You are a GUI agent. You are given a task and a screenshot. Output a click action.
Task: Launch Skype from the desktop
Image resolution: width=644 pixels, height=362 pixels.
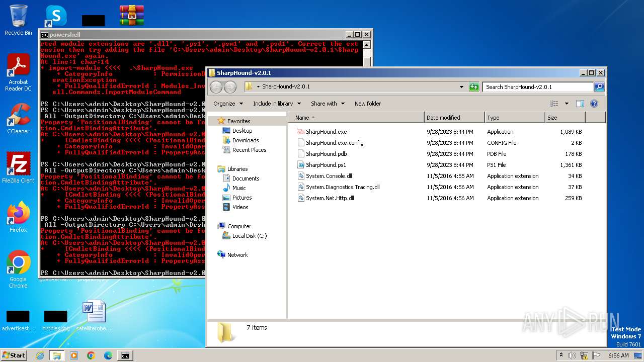pyautogui.click(x=56, y=16)
